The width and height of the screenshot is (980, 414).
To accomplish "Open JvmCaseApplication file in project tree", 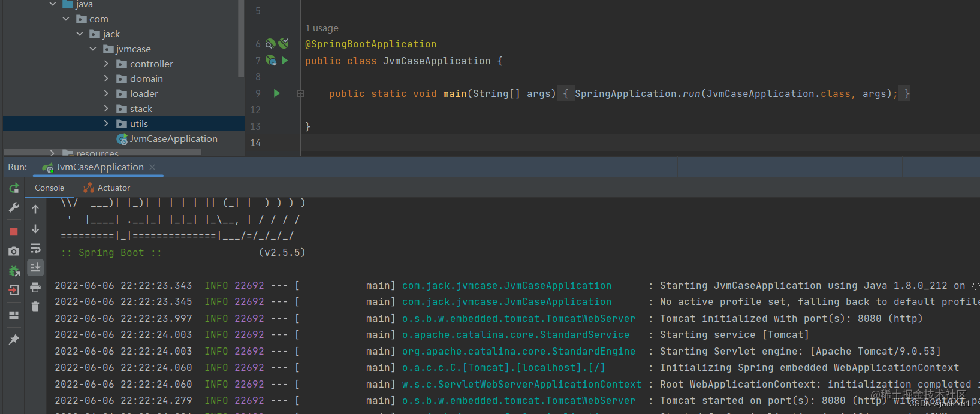I will coord(173,139).
